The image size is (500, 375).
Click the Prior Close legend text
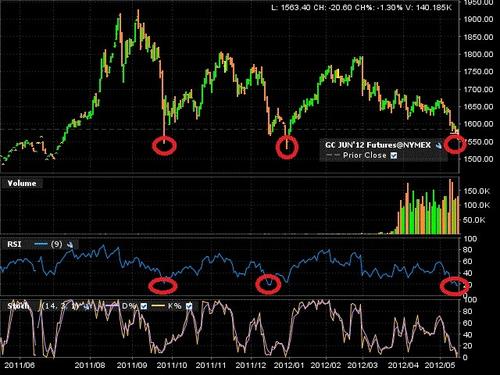(x=365, y=155)
